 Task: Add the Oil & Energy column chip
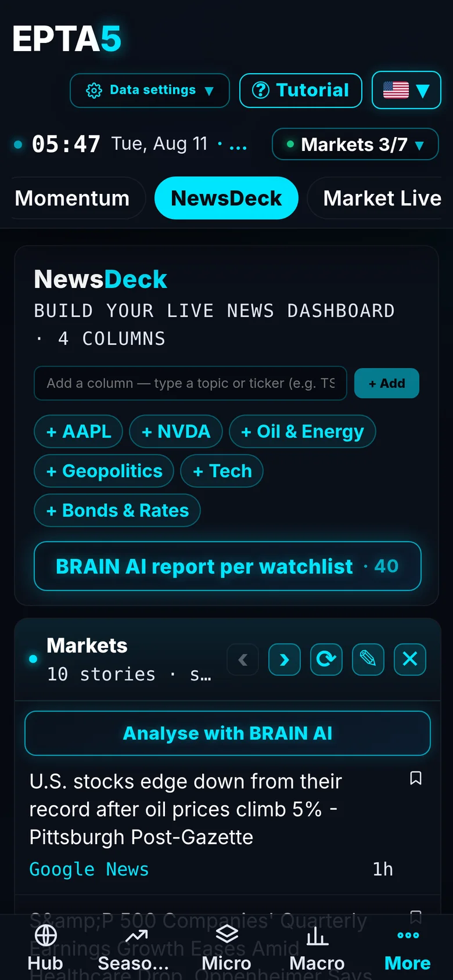click(x=303, y=431)
